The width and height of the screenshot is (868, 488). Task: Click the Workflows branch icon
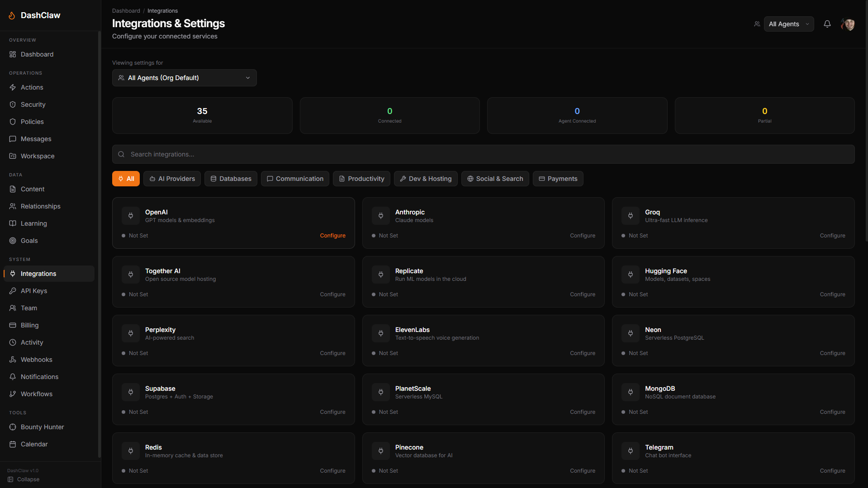coord(13,394)
